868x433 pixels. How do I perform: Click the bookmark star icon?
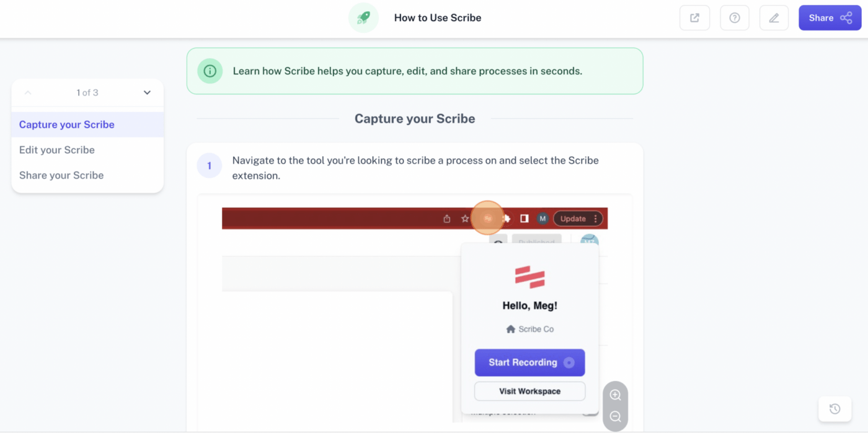coord(465,219)
